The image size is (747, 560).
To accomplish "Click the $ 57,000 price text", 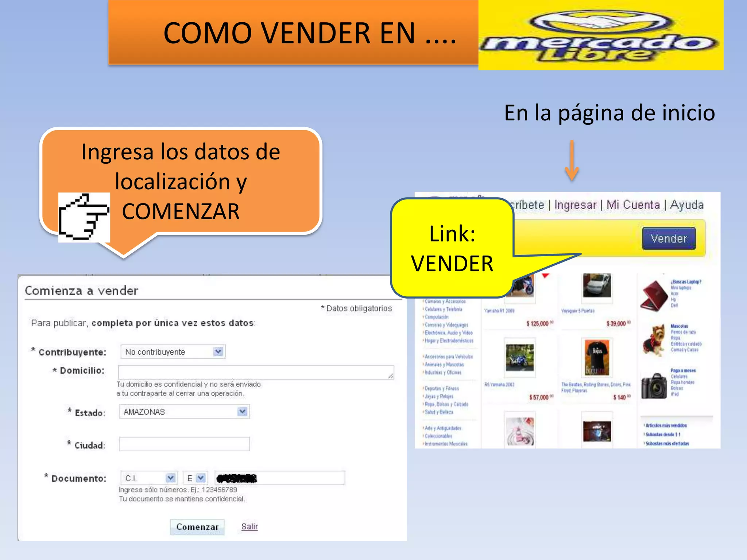I will point(541,397).
